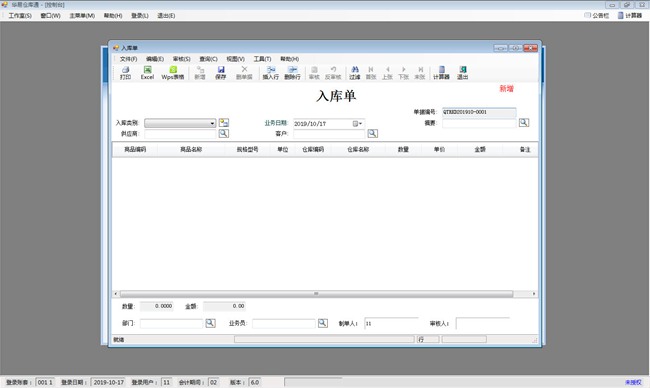Click the horizontal scrollbar under the table
The image size is (650, 388).
pyautogui.click(x=316, y=293)
